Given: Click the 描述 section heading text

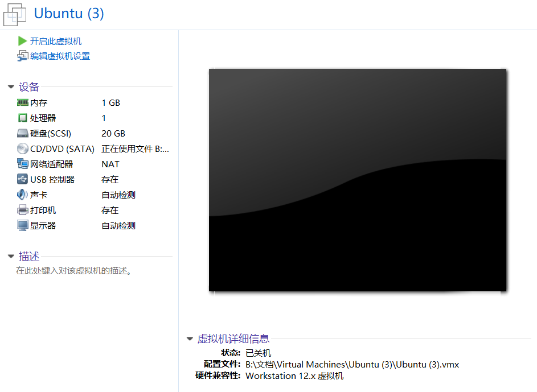Looking at the screenshot, I should tap(29, 257).
